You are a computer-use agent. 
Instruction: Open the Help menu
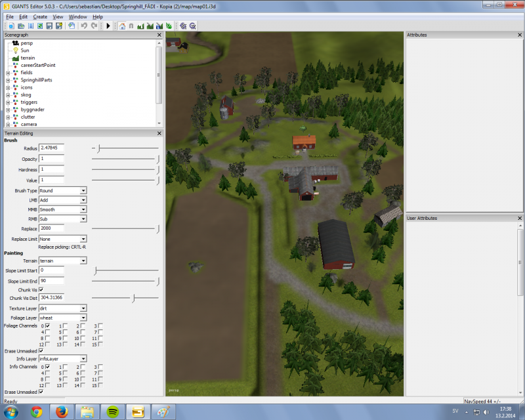[x=98, y=17]
